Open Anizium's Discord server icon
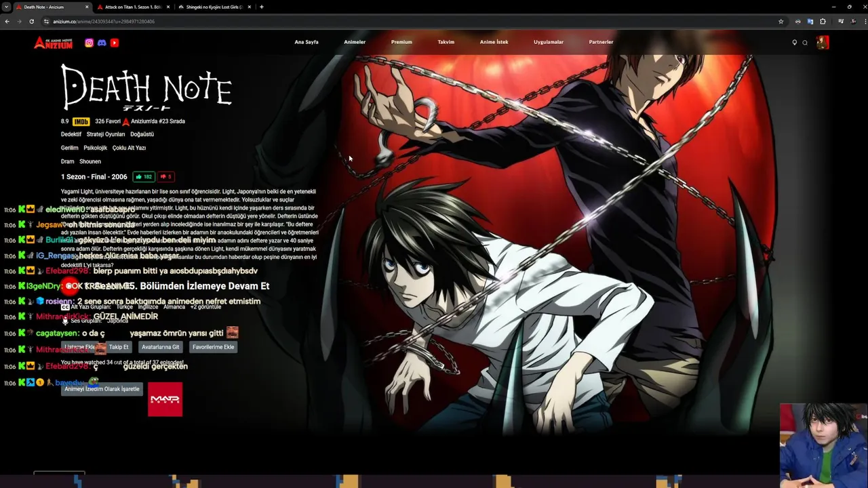The width and height of the screenshot is (868, 488). [102, 43]
